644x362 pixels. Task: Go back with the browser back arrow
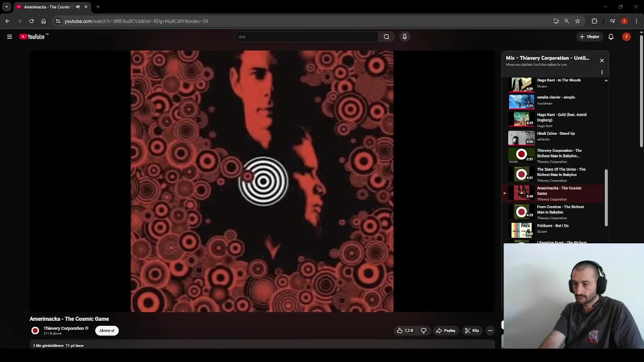click(8, 21)
